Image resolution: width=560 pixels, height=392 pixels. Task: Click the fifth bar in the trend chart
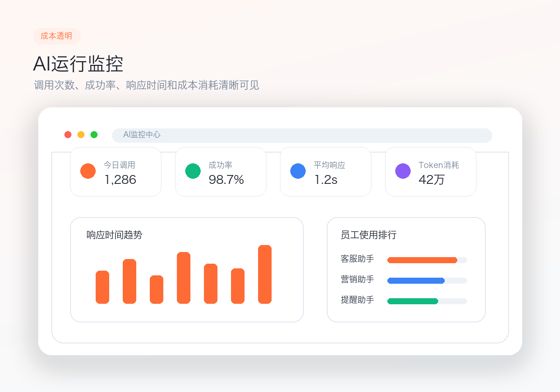pyautogui.click(x=210, y=284)
